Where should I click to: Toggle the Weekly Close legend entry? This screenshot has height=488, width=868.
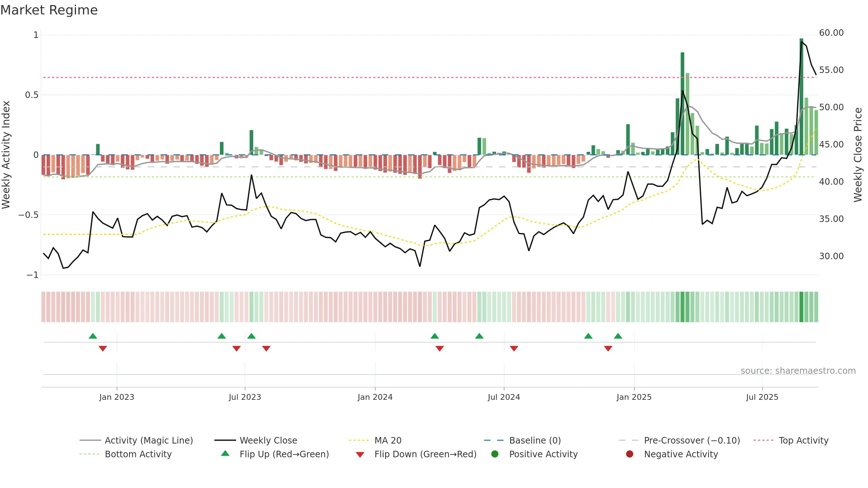pyautogui.click(x=256, y=440)
